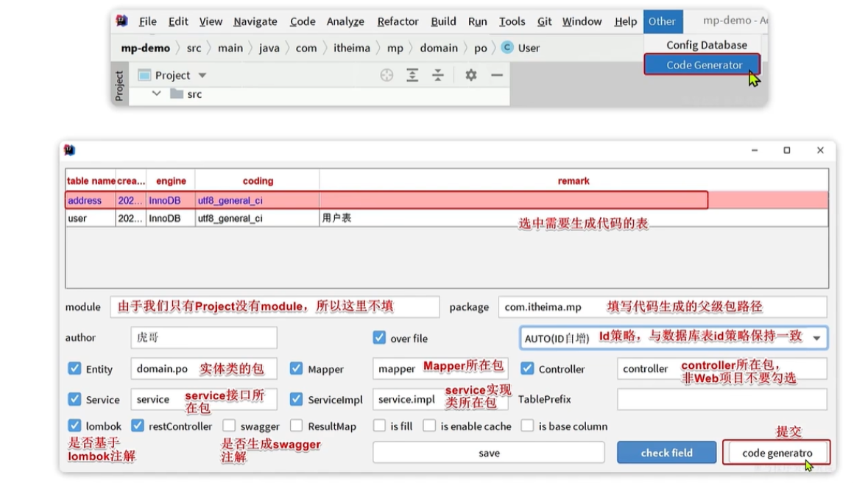The width and height of the screenshot is (868, 483).
Task: Click the src folder icon in tree
Action: click(x=176, y=94)
